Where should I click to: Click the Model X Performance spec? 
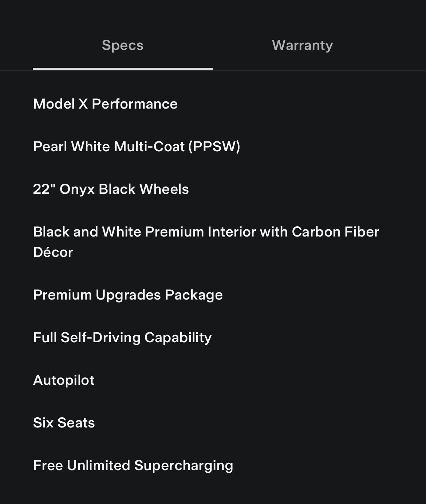pos(105,104)
